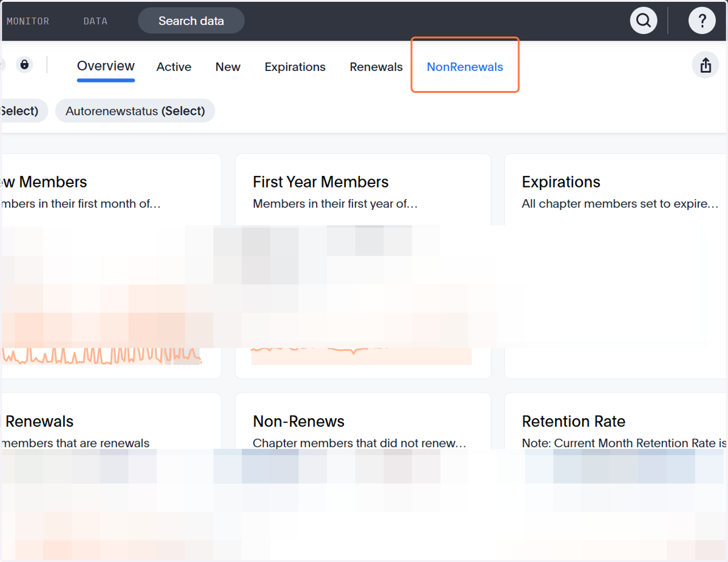Viewport: 728px width, 562px height.
Task: Click 'Chapter members that did not renew…' text
Action: (x=360, y=443)
